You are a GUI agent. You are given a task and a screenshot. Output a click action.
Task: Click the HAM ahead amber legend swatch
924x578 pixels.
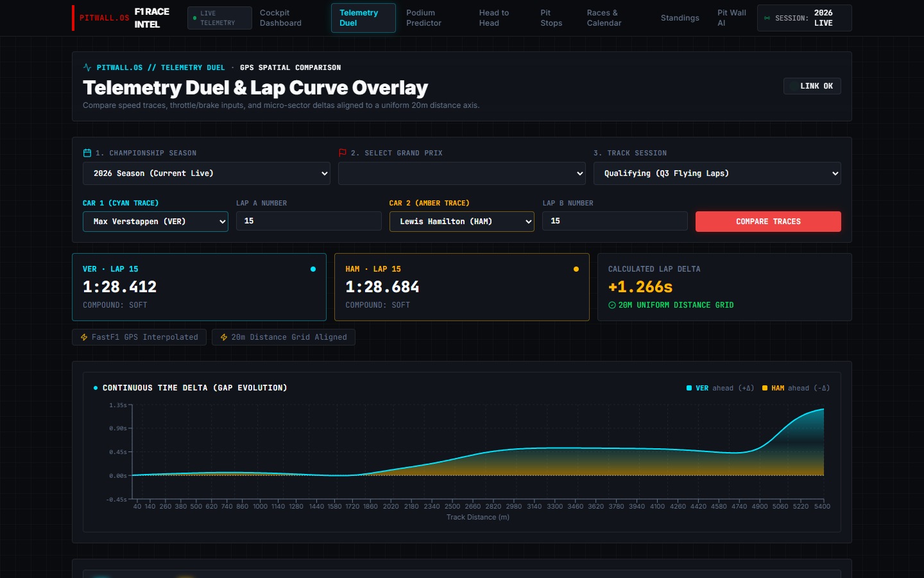(765, 388)
